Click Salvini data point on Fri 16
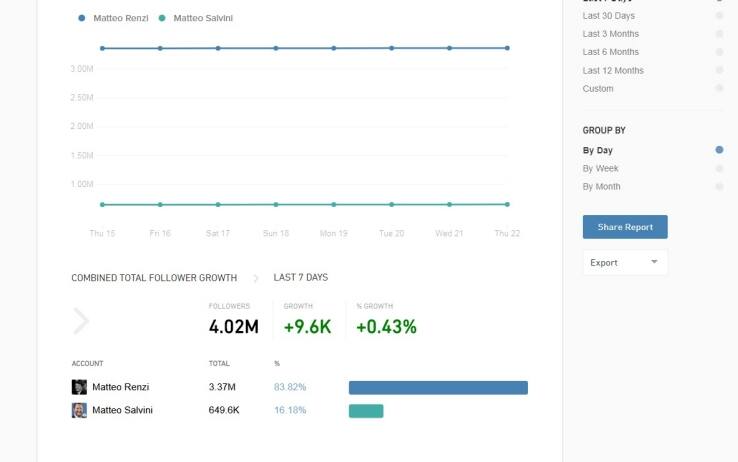 pyautogui.click(x=160, y=205)
